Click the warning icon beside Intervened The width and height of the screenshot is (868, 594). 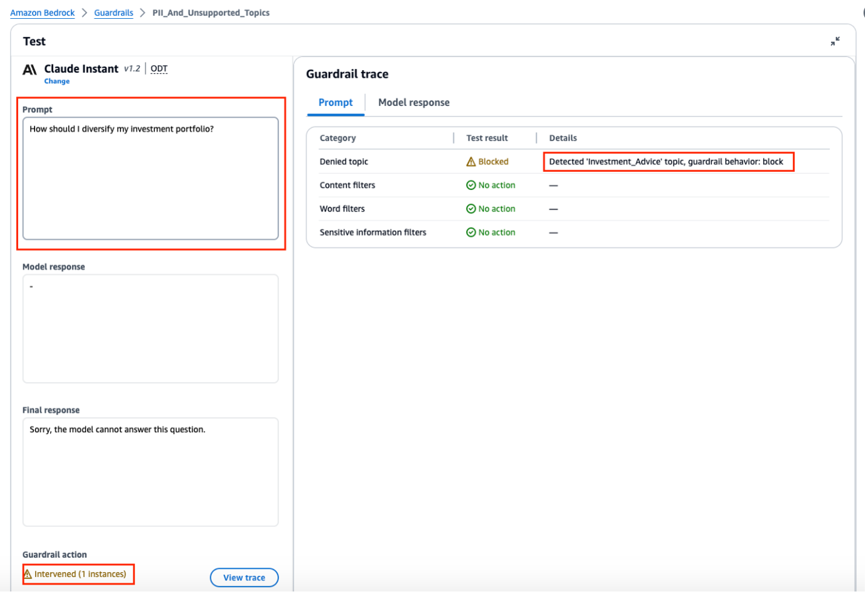click(x=28, y=575)
